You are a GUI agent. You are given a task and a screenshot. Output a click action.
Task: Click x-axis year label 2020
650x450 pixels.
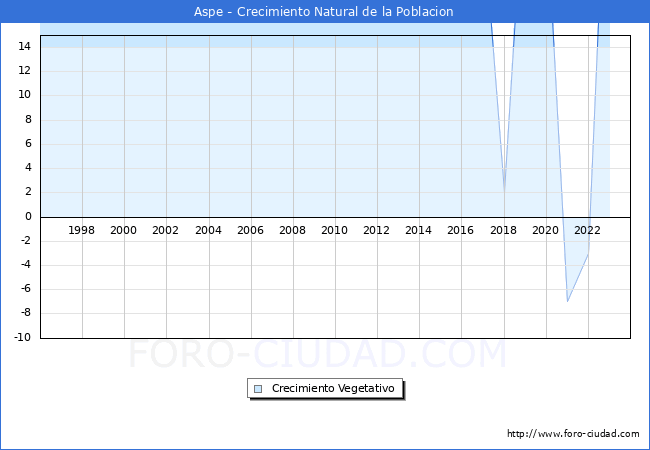[546, 230]
